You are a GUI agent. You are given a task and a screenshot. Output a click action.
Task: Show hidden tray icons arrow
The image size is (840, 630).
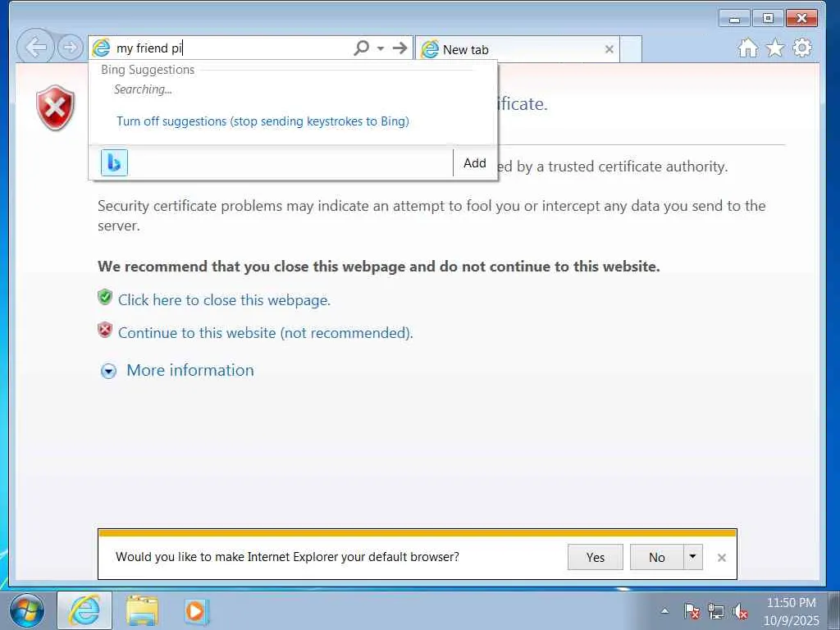click(664, 610)
